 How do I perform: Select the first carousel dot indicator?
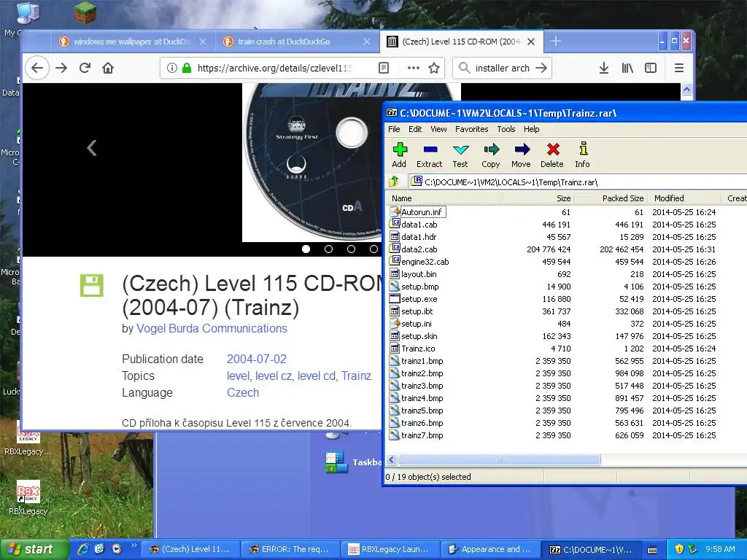pyautogui.click(x=306, y=249)
